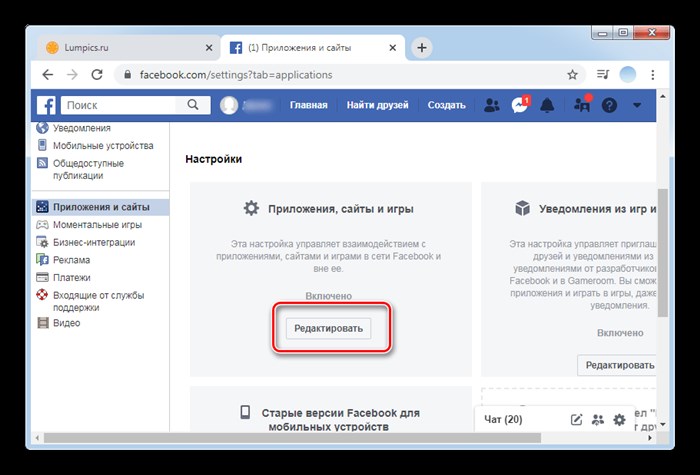Click the browser forward arrow
Viewport: 700px width, 475px height.
(x=72, y=75)
